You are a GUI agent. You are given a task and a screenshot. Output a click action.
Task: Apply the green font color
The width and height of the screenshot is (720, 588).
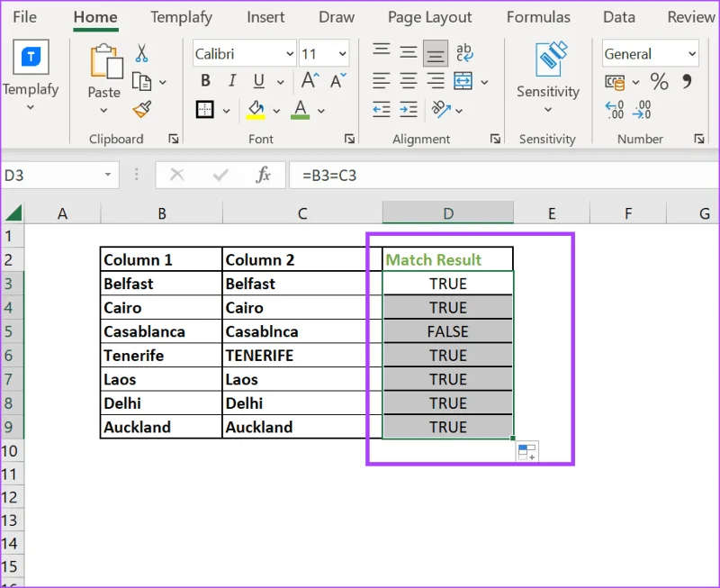301,110
